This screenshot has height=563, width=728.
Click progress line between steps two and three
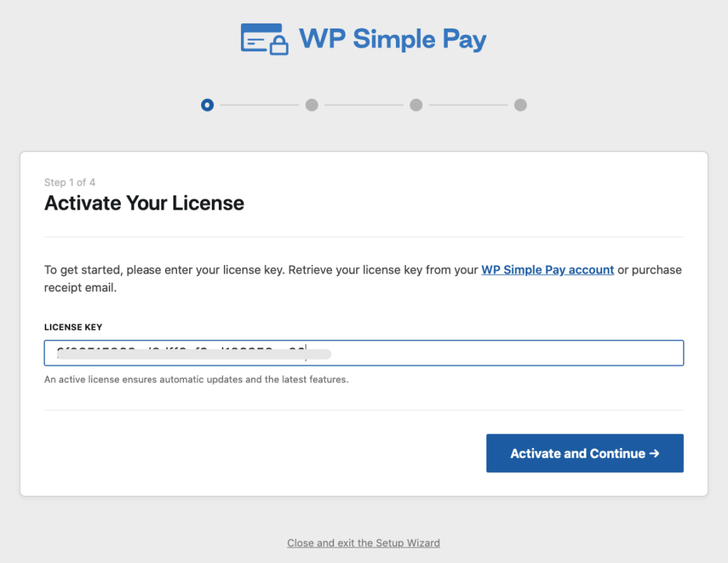(x=363, y=105)
